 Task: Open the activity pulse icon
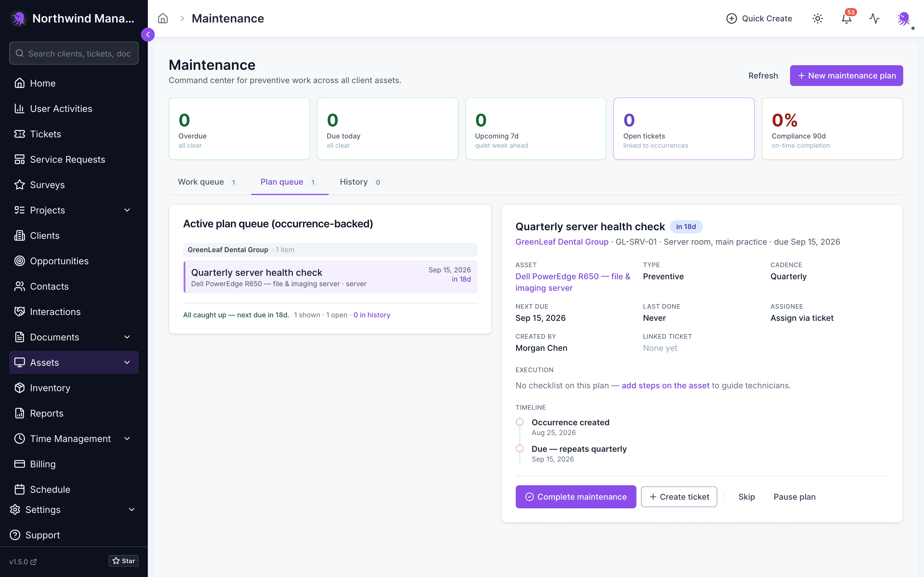874,18
